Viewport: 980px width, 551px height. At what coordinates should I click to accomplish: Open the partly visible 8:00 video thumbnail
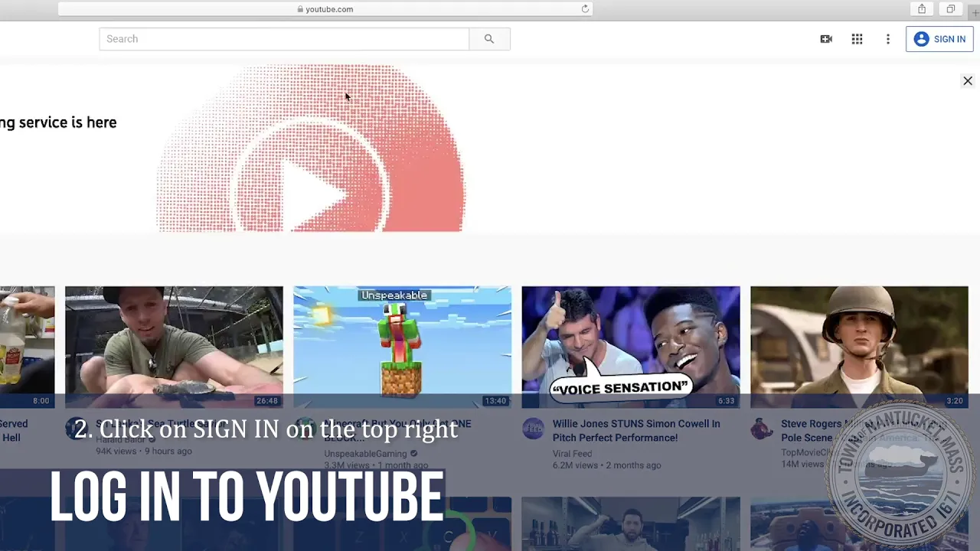point(28,347)
